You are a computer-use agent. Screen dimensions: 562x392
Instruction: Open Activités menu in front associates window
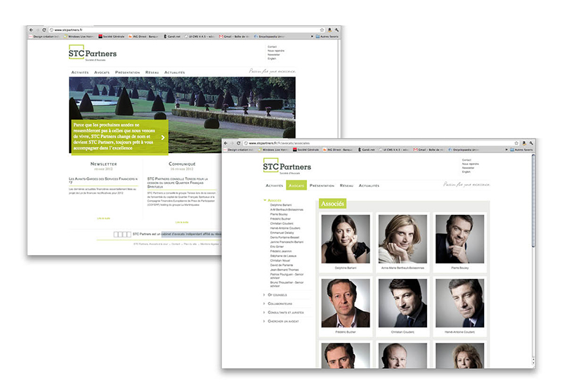coord(274,185)
